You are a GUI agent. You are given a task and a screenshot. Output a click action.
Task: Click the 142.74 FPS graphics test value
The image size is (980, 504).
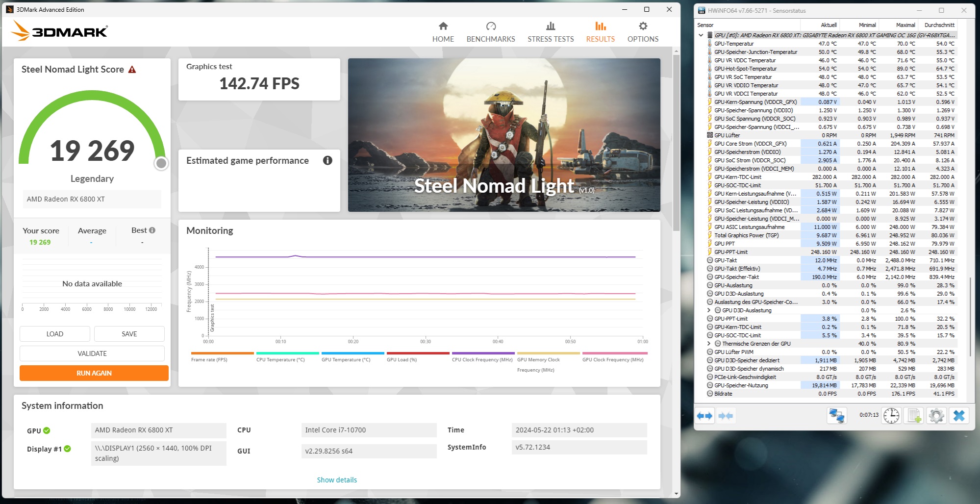tap(259, 84)
